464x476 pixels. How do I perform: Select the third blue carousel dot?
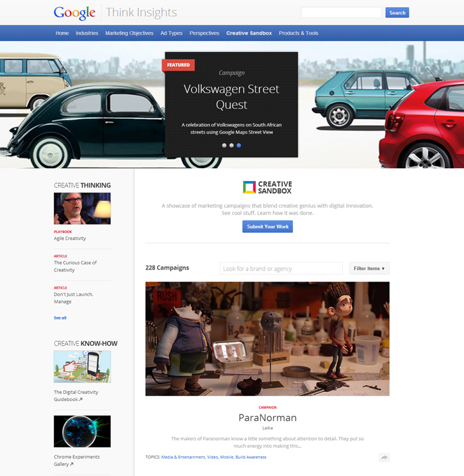pos(238,146)
